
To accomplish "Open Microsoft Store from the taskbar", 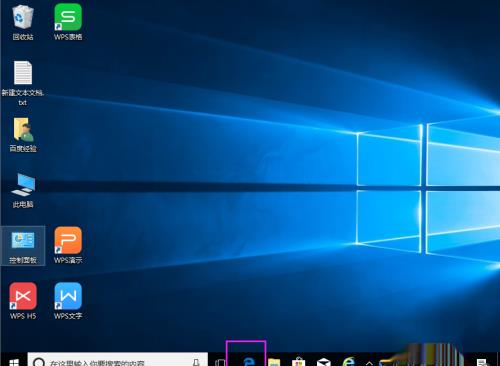I will (299, 362).
